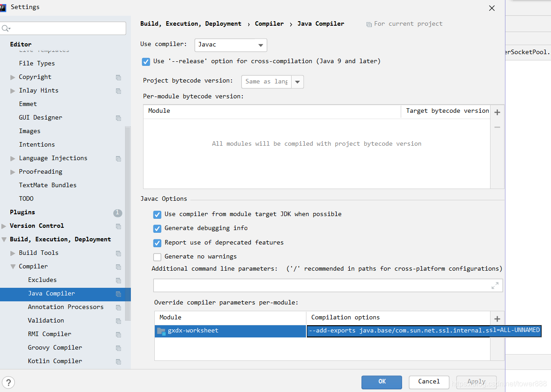Open the TODO settings page

(26, 198)
